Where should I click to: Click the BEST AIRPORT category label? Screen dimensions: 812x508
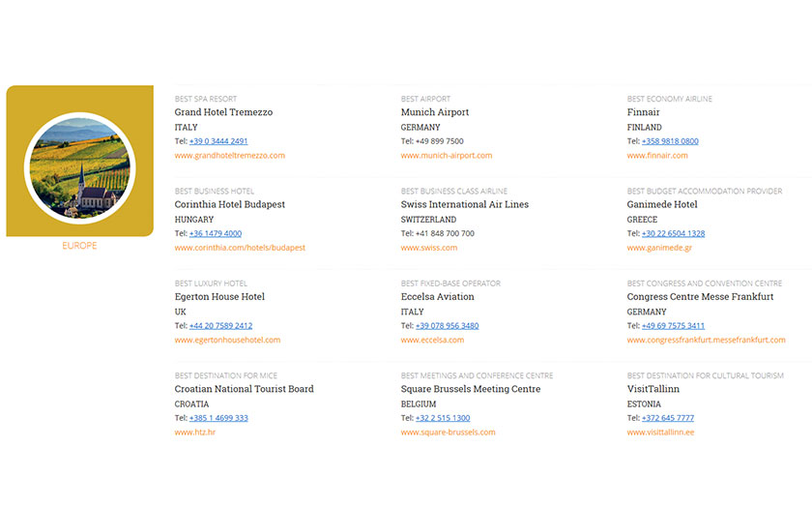pyautogui.click(x=425, y=99)
